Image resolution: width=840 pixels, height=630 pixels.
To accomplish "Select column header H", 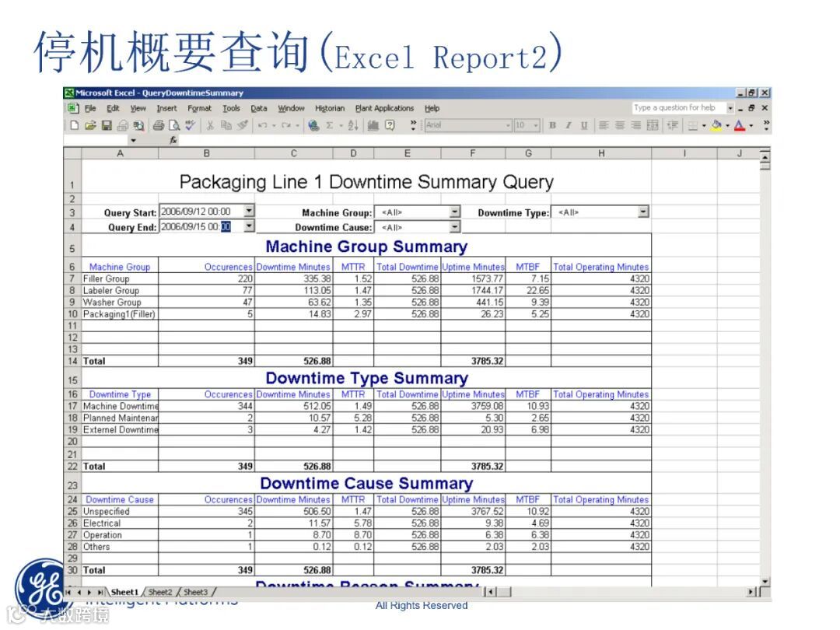I will point(601,153).
